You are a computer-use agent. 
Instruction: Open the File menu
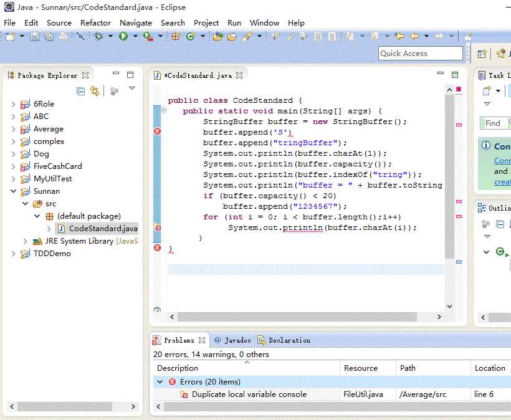pos(9,23)
